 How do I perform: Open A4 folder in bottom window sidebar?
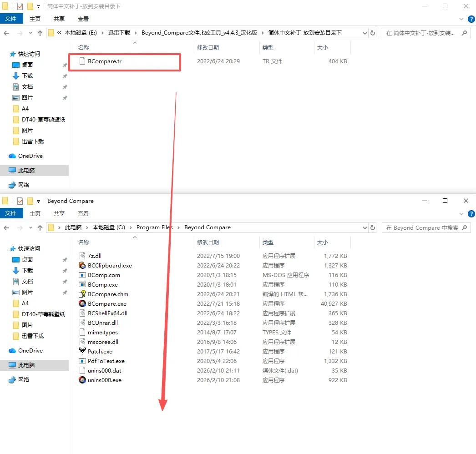(25, 303)
